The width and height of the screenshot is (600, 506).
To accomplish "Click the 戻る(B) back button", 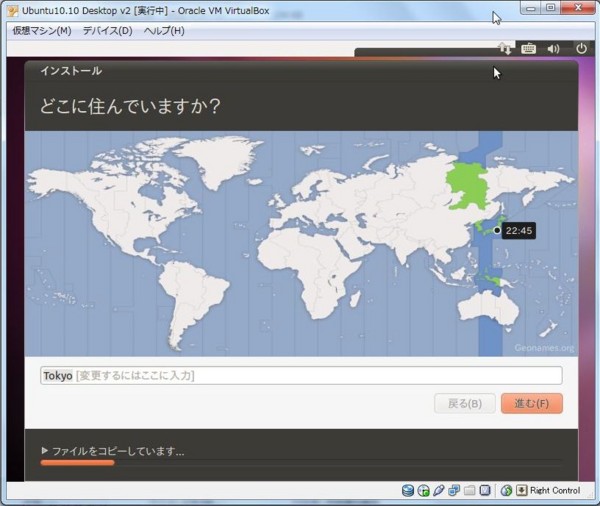I will click(465, 403).
